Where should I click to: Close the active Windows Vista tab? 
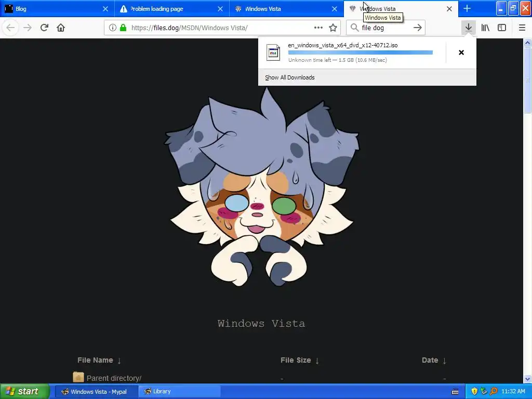pyautogui.click(x=449, y=9)
